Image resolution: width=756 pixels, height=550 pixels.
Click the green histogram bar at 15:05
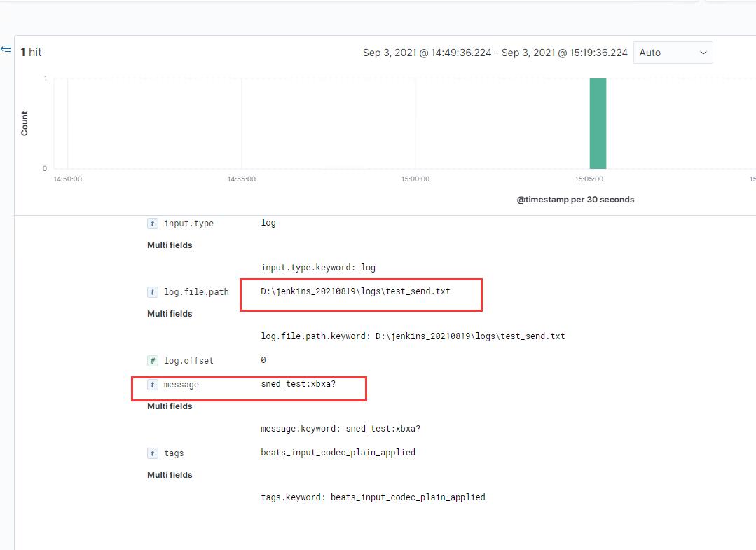(x=598, y=123)
